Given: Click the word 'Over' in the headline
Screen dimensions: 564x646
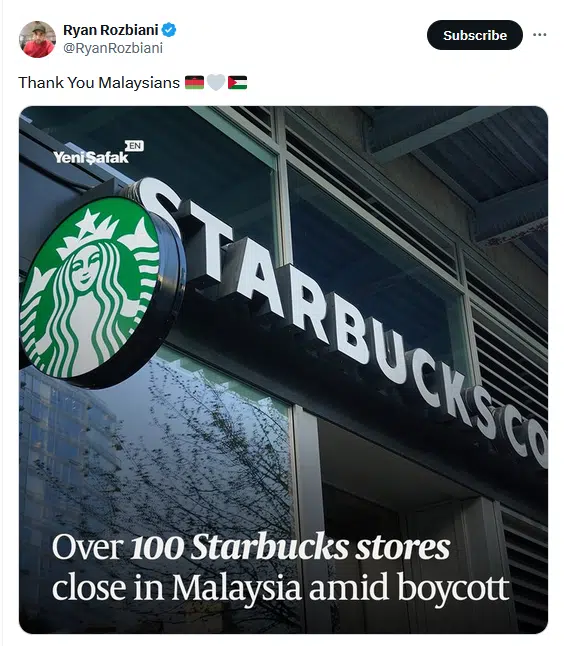Looking at the screenshot, I should (88, 548).
